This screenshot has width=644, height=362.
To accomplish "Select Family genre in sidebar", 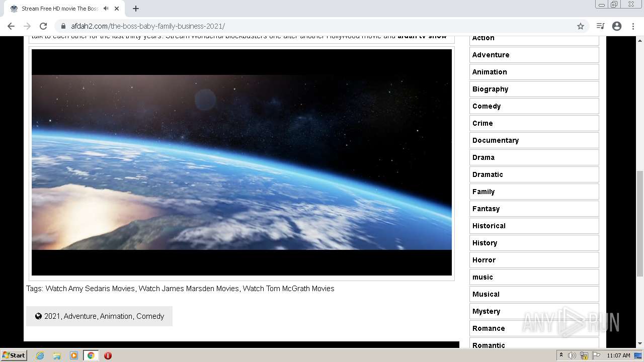I will (534, 192).
